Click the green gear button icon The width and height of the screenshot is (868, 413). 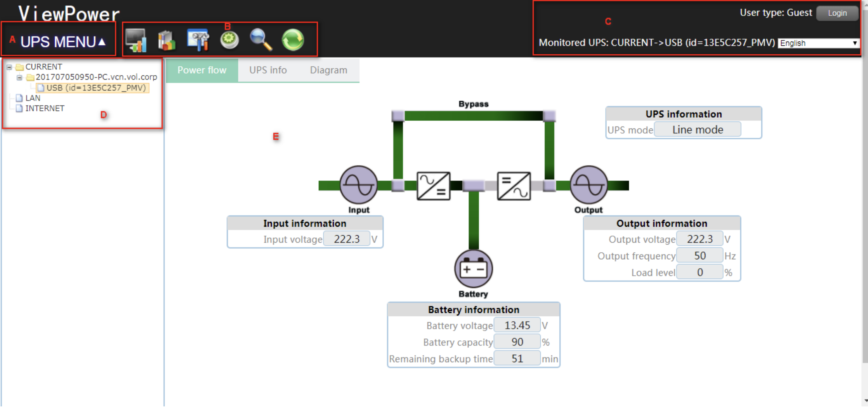click(229, 40)
